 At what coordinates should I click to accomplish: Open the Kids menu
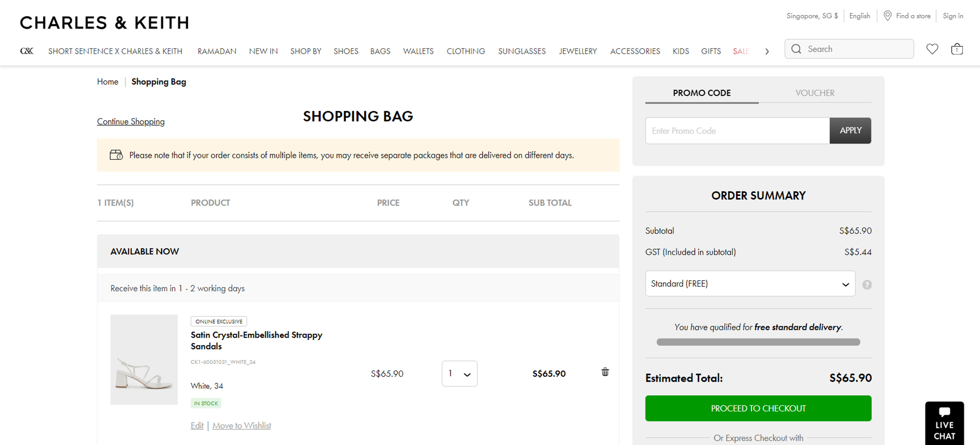pyautogui.click(x=681, y=51)
